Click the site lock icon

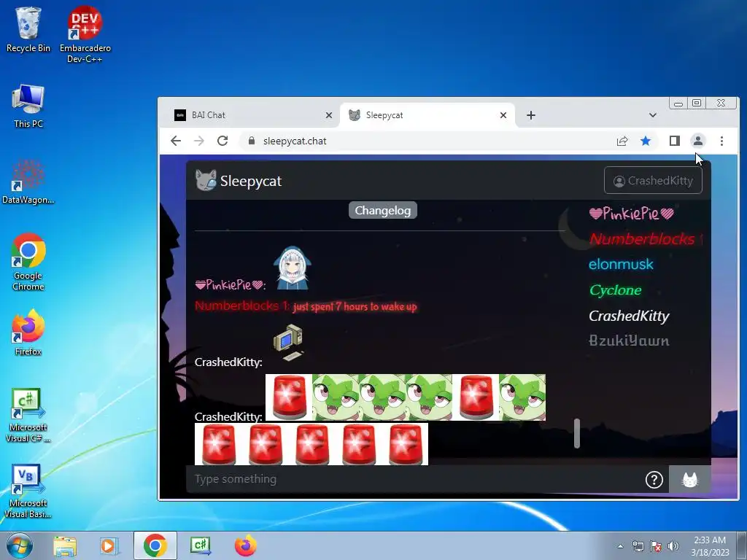(252, 141)
